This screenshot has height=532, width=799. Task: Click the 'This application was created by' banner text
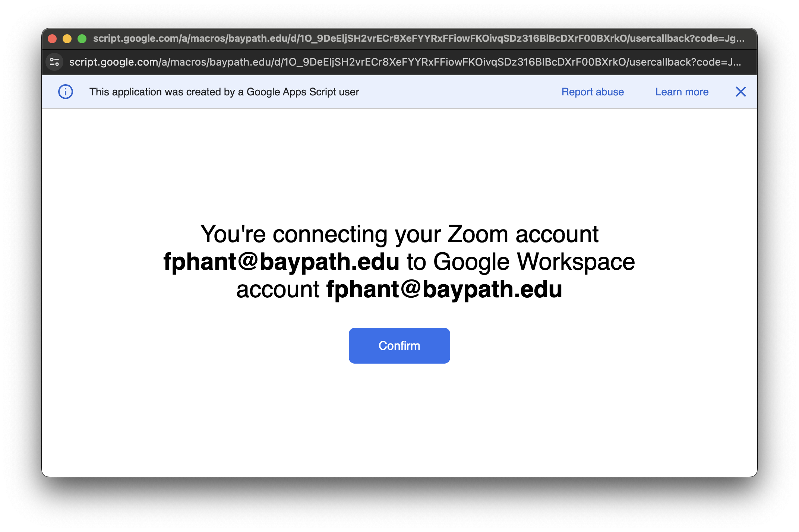coord(224,92)
